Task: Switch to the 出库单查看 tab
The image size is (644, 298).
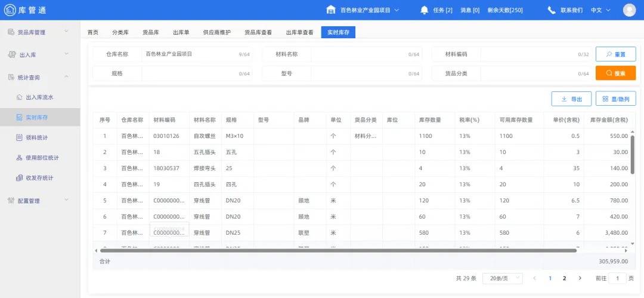Action: [x=299, y=32]
